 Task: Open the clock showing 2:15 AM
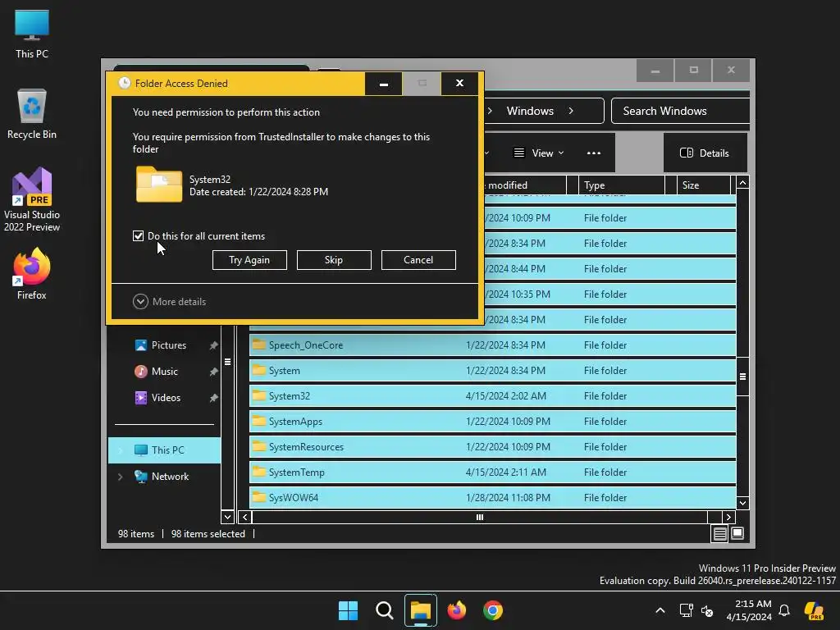coord(749,610)
